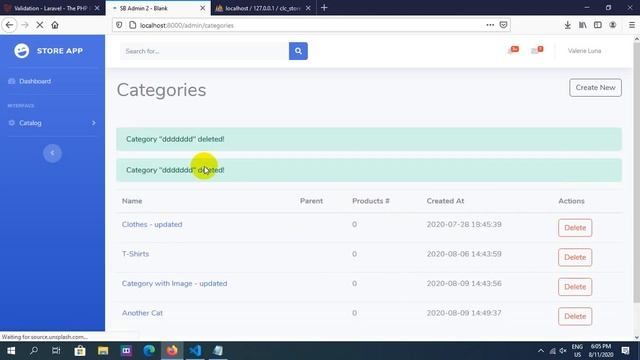Close the localhost phpMyAdmin tab
Screen dimensions: 640x360
(x=308, y=8)
